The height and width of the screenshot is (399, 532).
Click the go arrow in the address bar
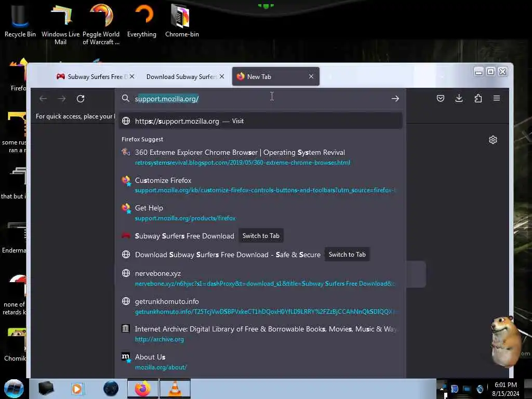point(395,99)
